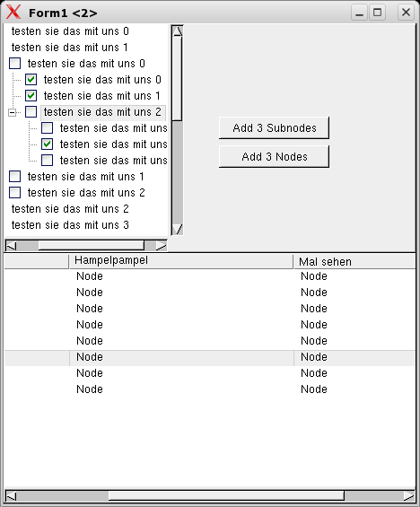This screenshot has width=420, height=507.
Task: Click the tree's vertical scrollbar up arrow
Action: 177,31
